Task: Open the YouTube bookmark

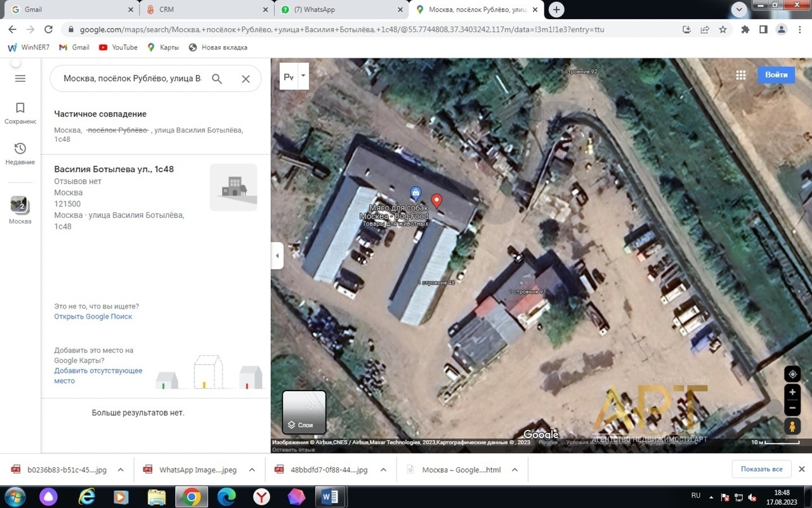Action: (x=118, y=47)
